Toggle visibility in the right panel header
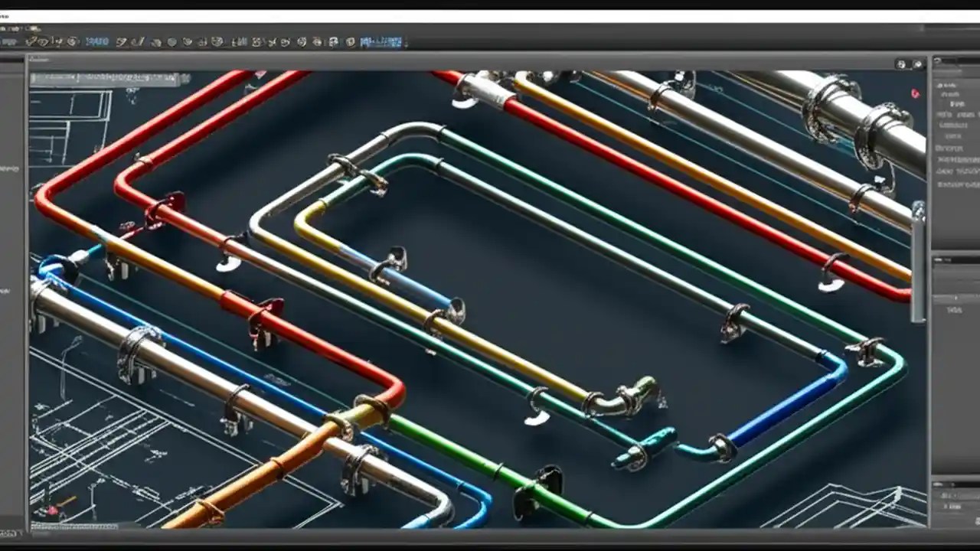The height and width of the screenshot is (551, 980). click(936, 61)
